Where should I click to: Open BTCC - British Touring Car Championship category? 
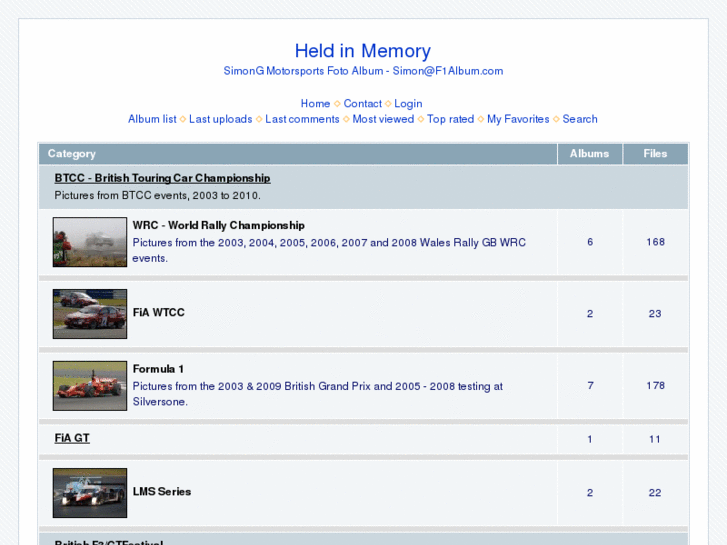click(162, 178)
